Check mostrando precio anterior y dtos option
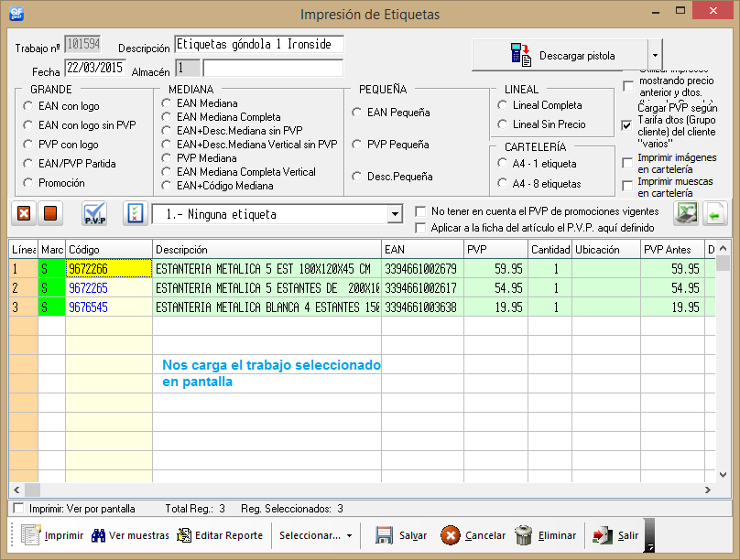Image resolution: width=740 pixels, height=560 pixels. click(x=628, y=86)
